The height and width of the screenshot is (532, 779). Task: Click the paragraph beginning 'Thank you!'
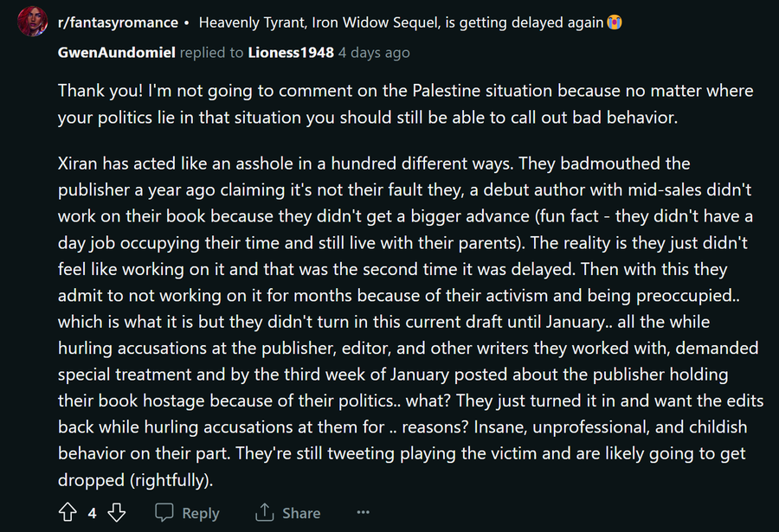(405, 104)
